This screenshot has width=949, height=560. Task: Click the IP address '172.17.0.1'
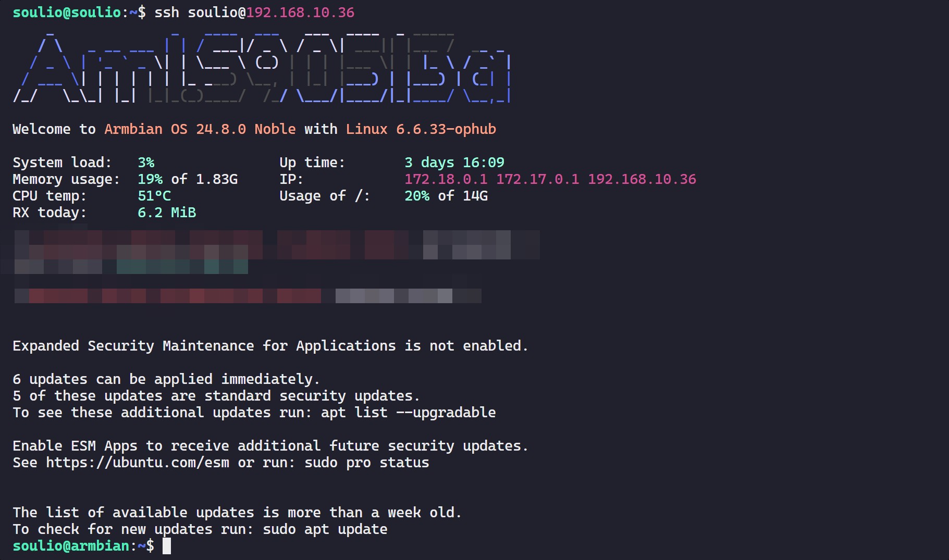pos(538,179)
